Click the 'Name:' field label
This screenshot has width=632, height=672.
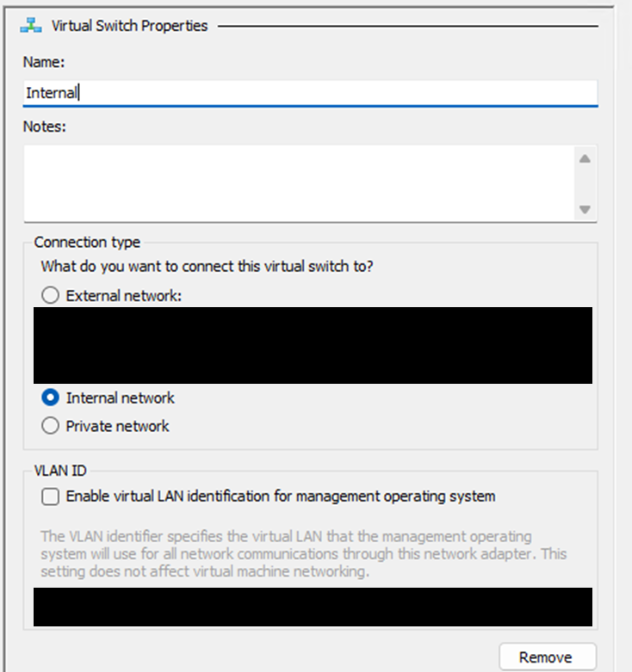(x=44, y=62)
